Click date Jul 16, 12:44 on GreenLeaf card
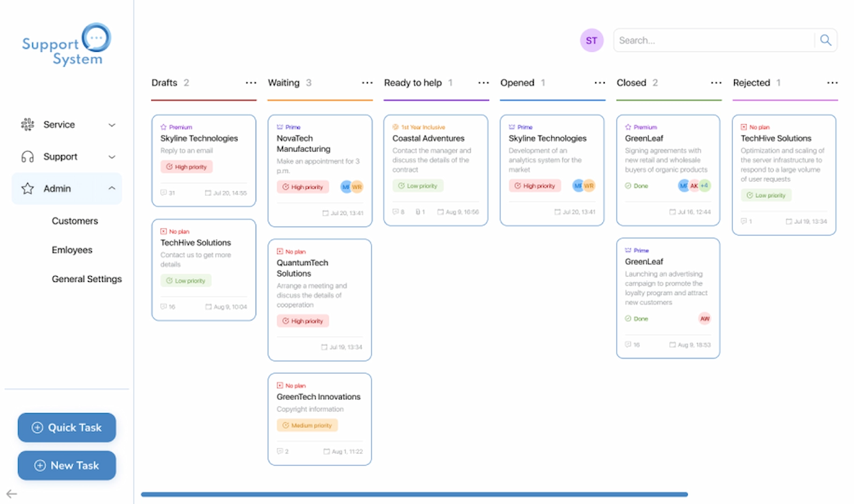The width and height of the screenshot is (854, 504). coord(690,212)
